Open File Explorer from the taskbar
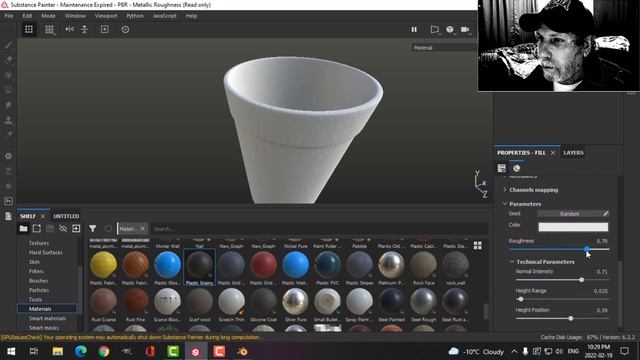Image resolution: width=640 pixels, height=360 pixels. pos(58,351)
